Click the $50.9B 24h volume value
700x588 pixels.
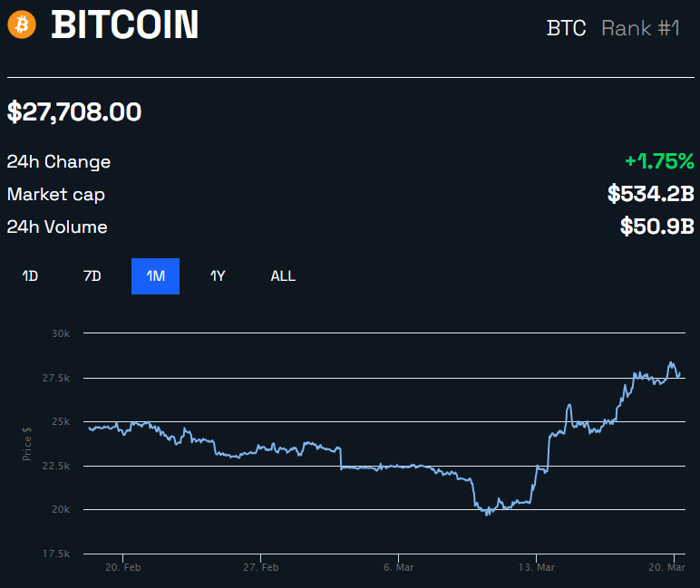[657, 227]
